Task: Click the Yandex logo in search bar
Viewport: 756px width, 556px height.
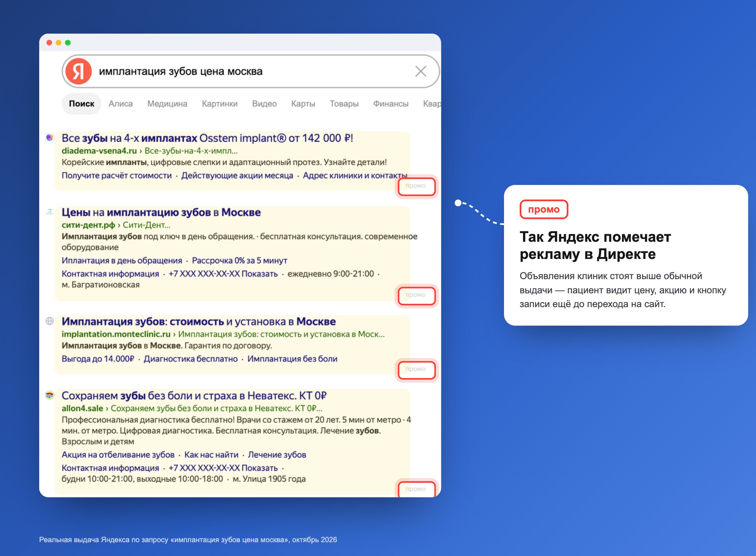Action: pos(78,71)
